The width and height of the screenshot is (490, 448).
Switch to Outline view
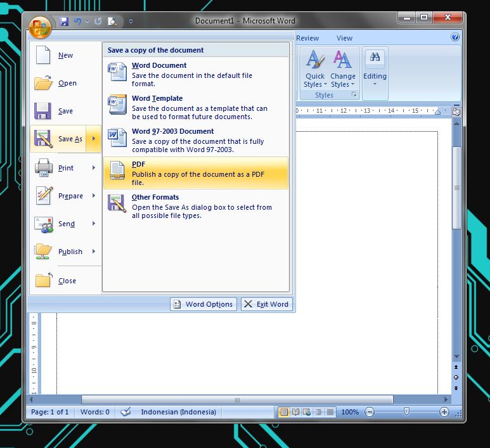tap(318, 412)
